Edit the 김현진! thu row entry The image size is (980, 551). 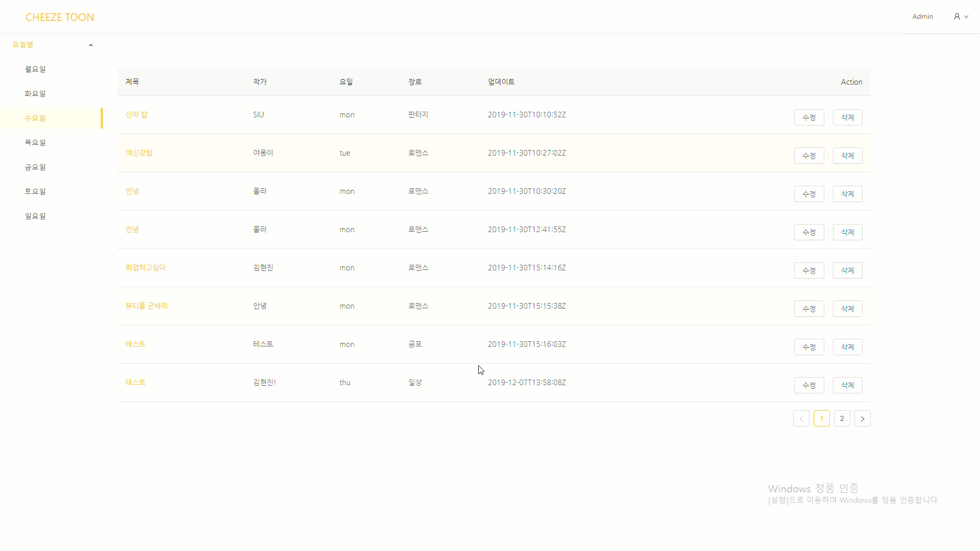[x=808, y=385]
